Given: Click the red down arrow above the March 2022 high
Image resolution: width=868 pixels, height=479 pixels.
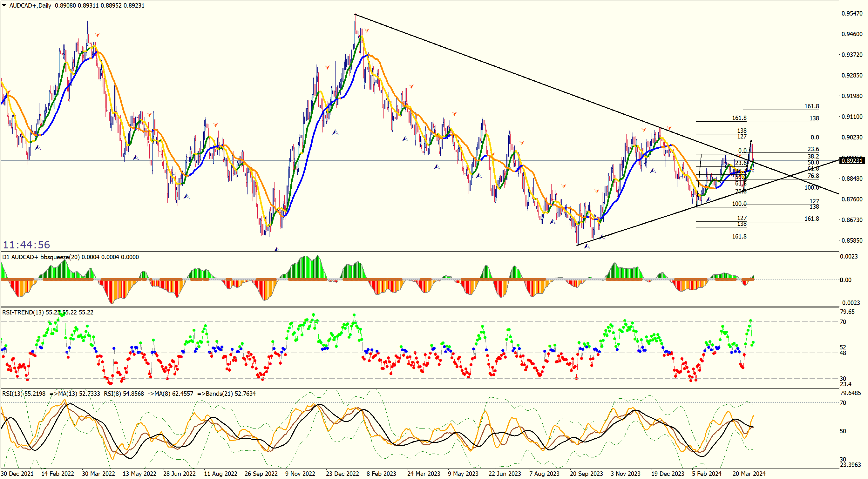Looking at the screenshot, I should pos(98,35).
